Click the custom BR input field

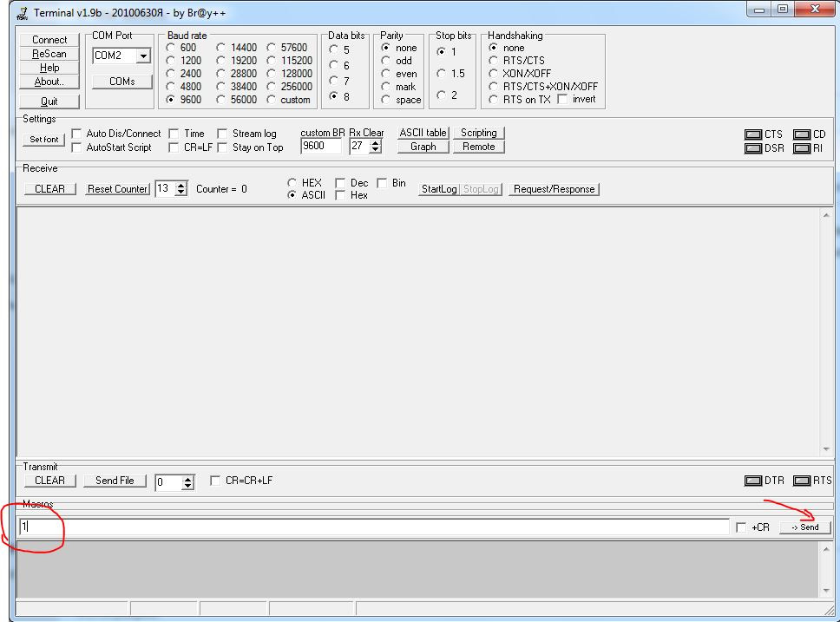tap(321, 147)
